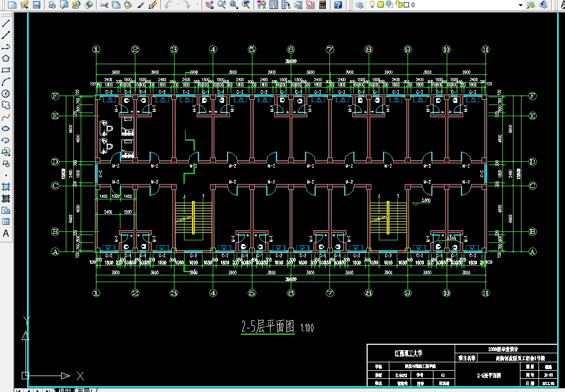
Task: Activate Zoom Realtime magnifier
Action: pos(222,5)
